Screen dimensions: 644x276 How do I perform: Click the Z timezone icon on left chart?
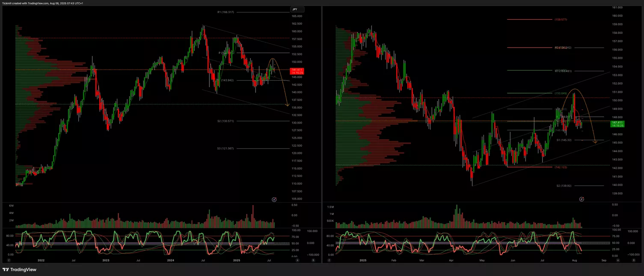9,260
